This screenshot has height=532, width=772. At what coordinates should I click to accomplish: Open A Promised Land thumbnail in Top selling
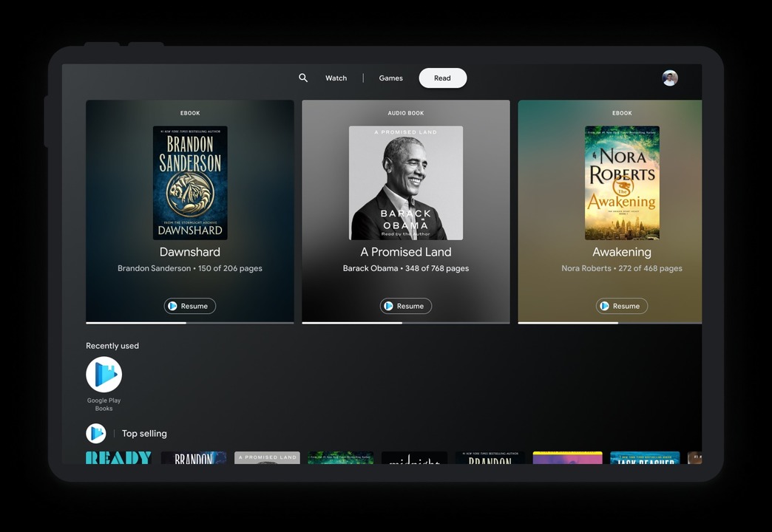pos(268,457)
